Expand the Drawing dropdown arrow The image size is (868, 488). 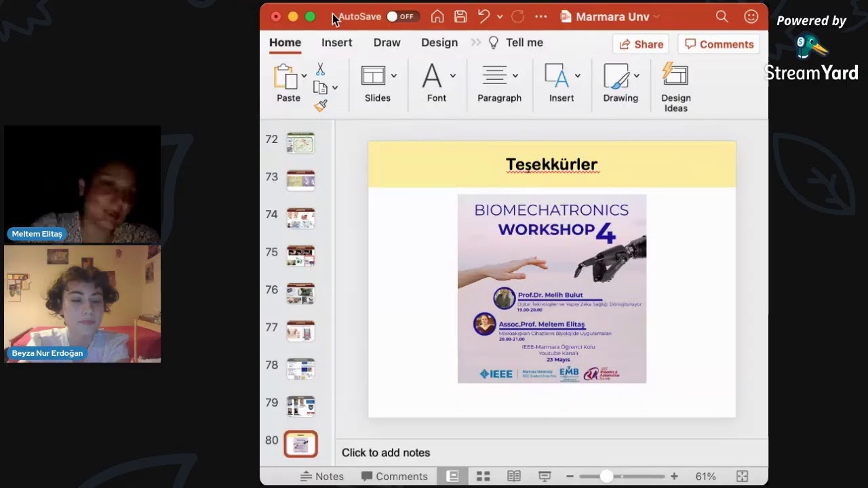click(637, 76)
